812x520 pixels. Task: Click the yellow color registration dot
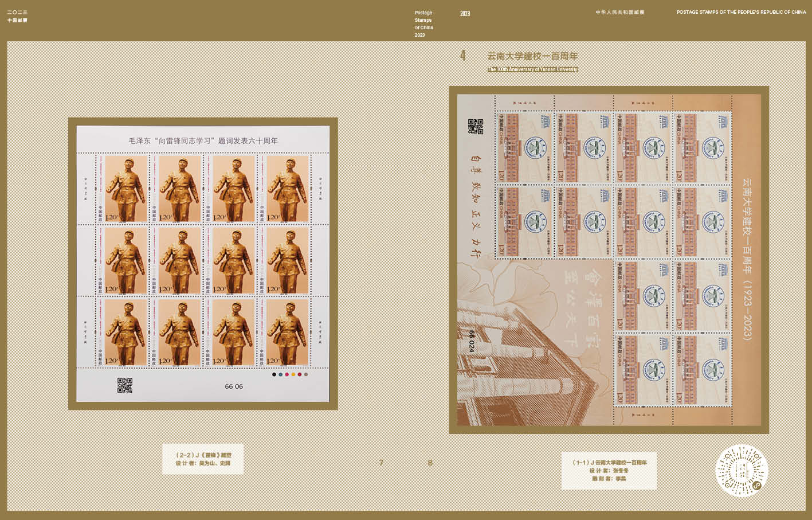pos(293,374)
